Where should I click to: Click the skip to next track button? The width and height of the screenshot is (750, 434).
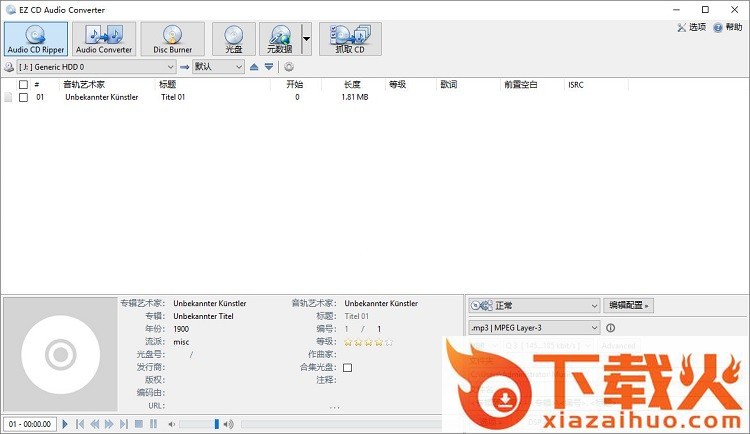124,424
